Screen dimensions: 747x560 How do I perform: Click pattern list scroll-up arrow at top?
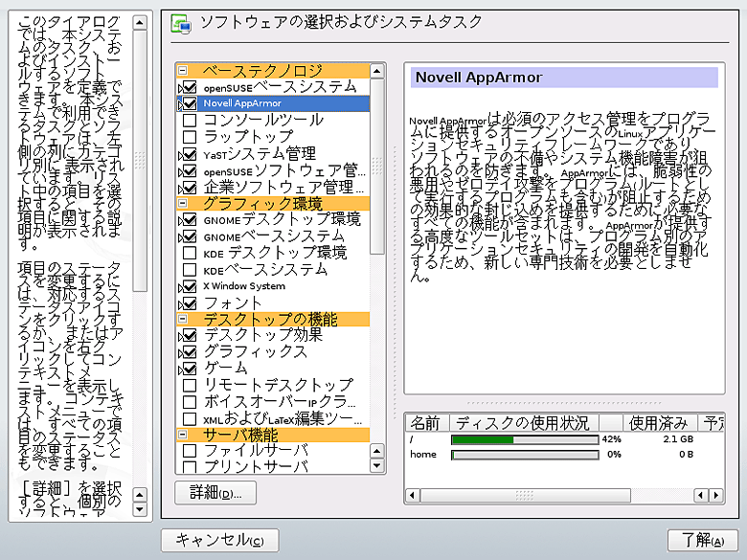click(x=376, y=72)
